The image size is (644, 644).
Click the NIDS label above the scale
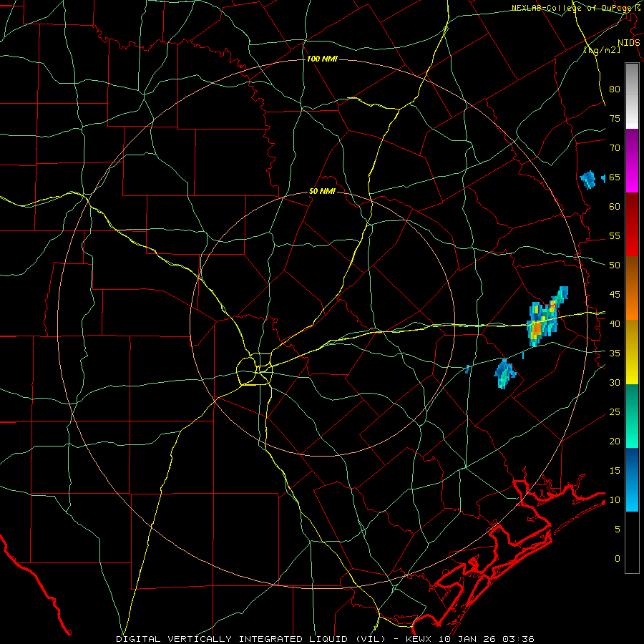tap(628, 43)
